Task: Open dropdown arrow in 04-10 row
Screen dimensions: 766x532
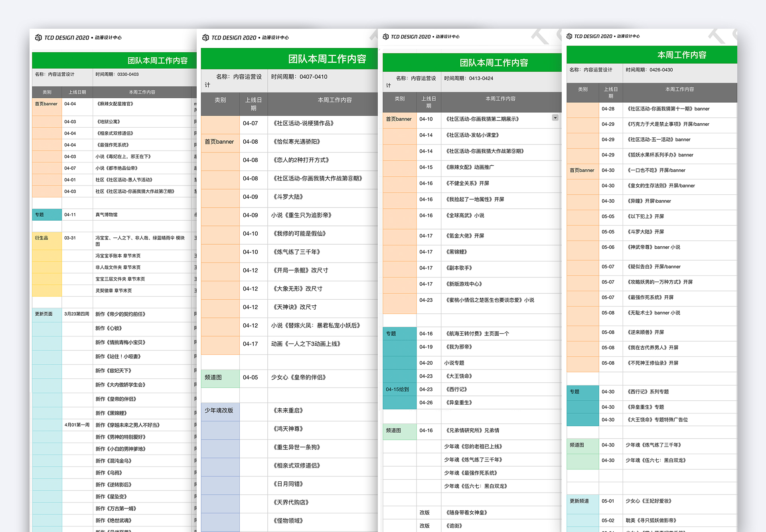Action: 555,118
